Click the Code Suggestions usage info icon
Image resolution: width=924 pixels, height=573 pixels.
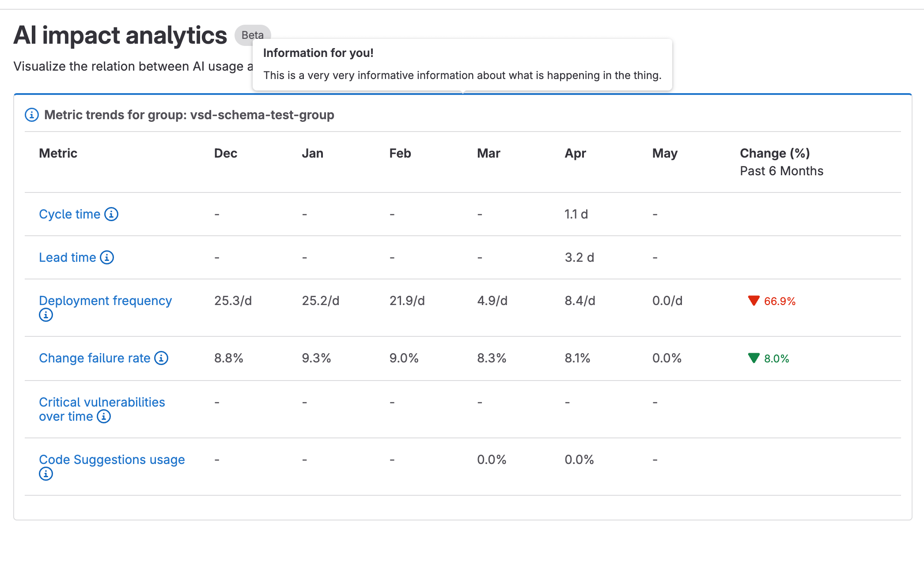point(46,474)
